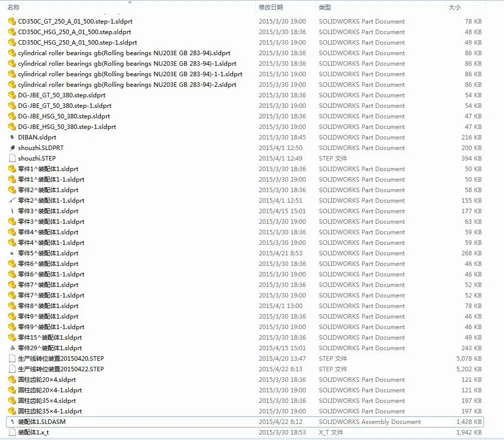Select file name 零件7^装配体1.sldprt
This screenshot has height=440, width=504.
48,285
